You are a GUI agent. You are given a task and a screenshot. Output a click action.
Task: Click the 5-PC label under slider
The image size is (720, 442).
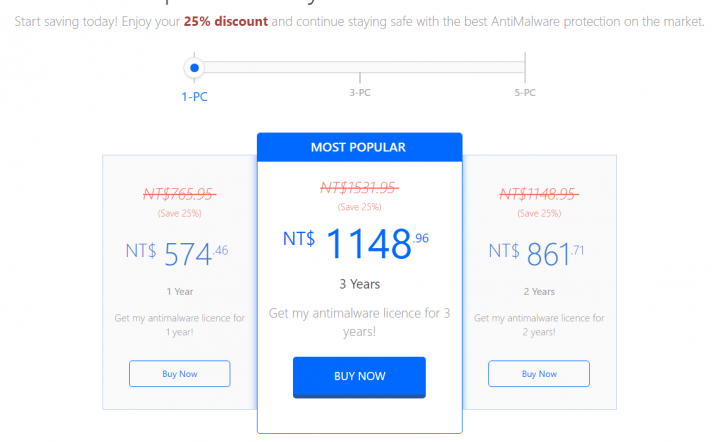524,93
